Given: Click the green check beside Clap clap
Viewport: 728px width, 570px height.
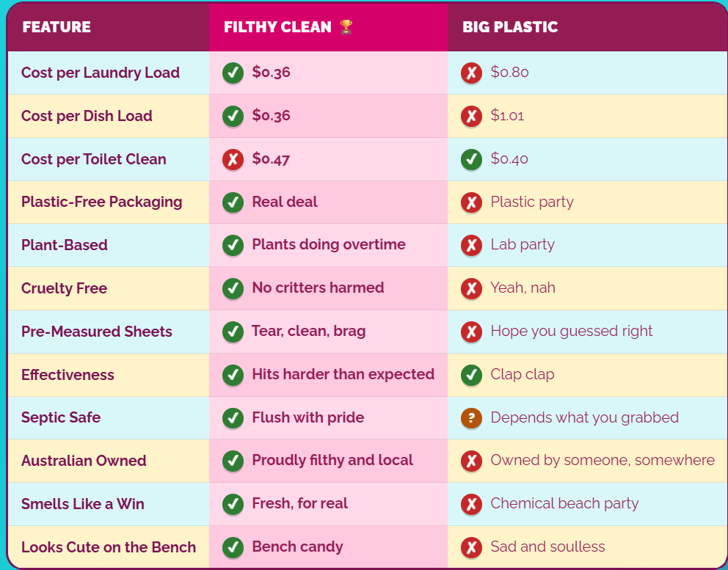Looking at the screenshot, I should pyautogui.click(x=471, y=375).
